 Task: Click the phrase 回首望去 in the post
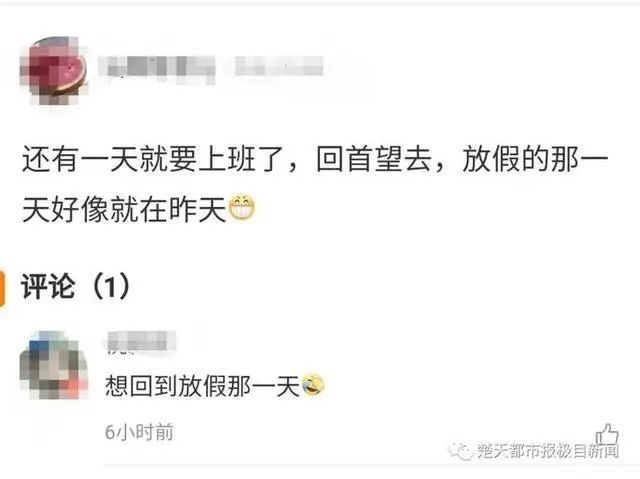point(374,159)
